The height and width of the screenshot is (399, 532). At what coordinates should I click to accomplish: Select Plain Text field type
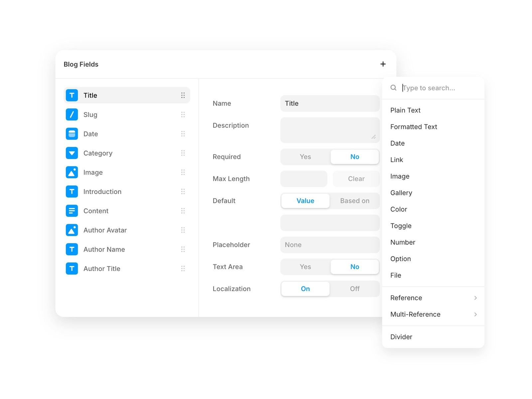[405, 110]
